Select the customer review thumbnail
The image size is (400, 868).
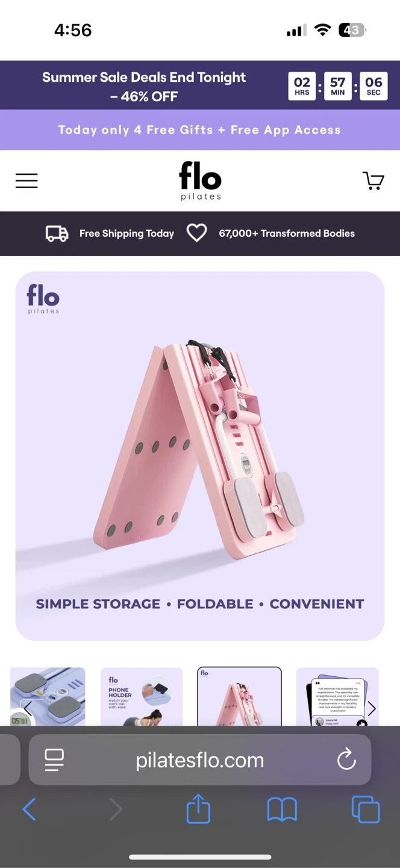(x=337, y=697)
